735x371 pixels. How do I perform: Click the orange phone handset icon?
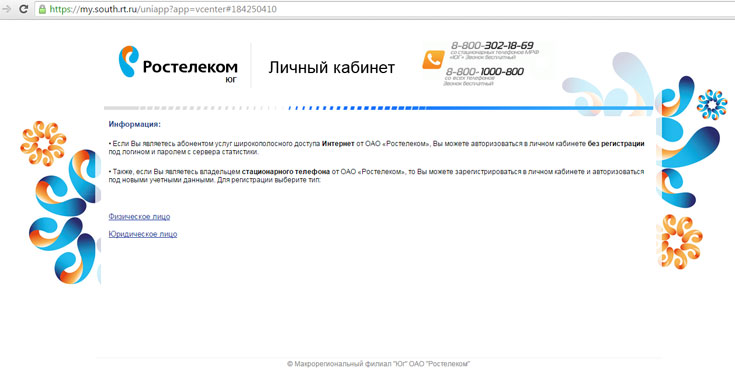coord(433,60)
